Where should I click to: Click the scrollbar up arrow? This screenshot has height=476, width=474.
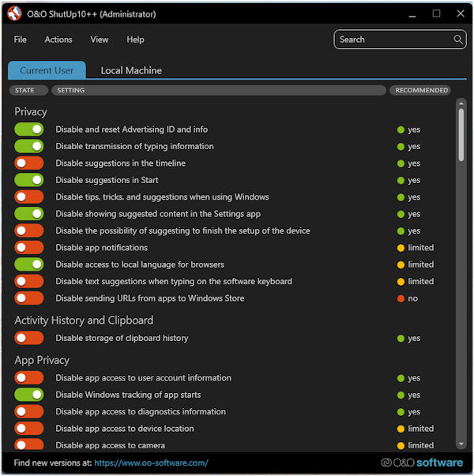point(461,103)
